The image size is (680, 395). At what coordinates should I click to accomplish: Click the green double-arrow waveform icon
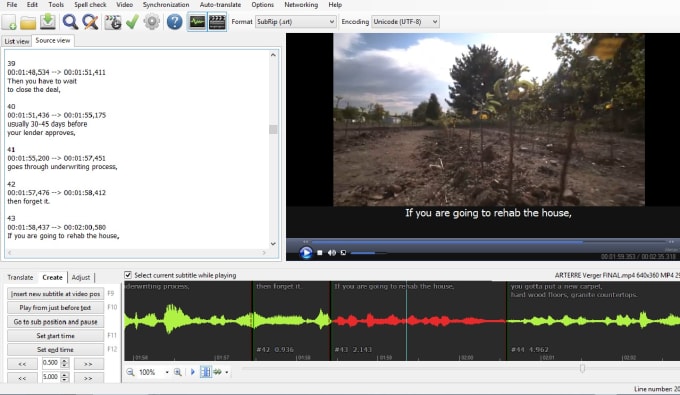tap(217, 372)
